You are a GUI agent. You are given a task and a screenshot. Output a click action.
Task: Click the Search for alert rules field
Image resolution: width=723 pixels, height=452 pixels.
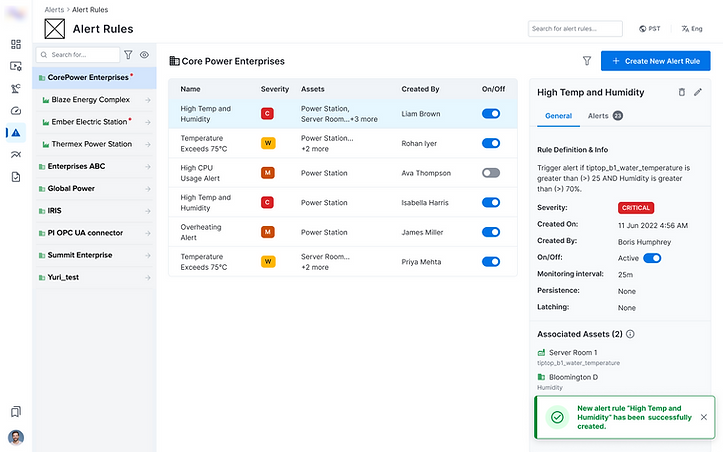coord(577,29)
